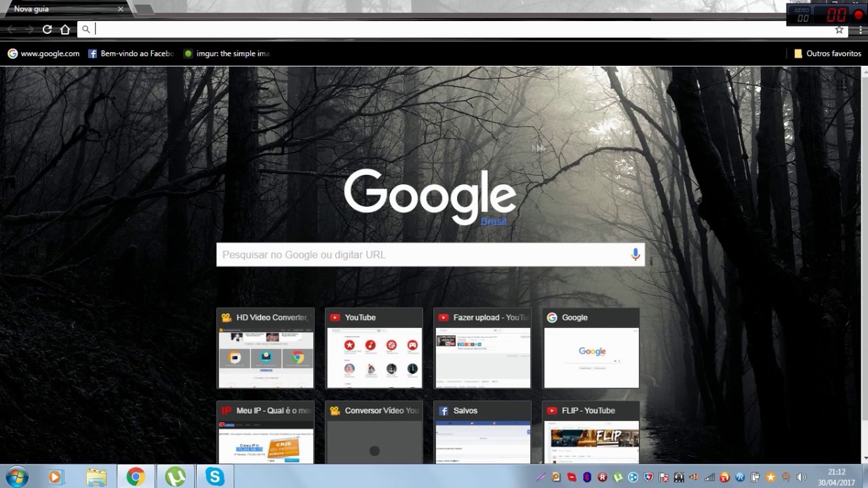Screen dimensions: 868x488
Task: Open the FLIP - YouTube tile
Action: (x=591, y=432)
